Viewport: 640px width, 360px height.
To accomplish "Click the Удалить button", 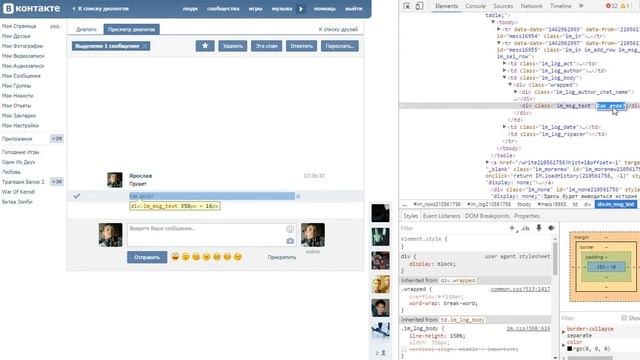I will point(233,46).
